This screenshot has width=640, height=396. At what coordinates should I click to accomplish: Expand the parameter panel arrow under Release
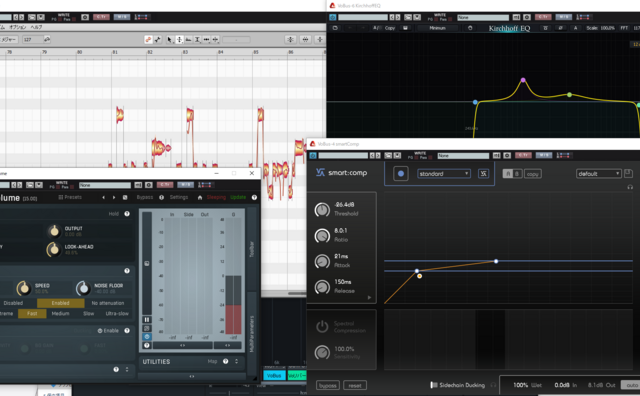click(369, 298)
